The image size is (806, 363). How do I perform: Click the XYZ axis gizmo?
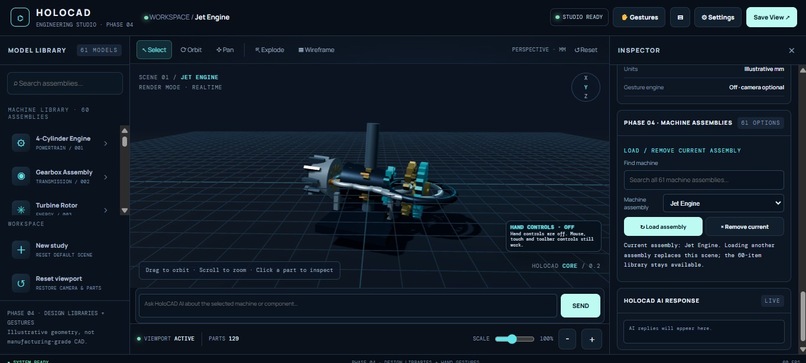pyautogui.click(x=585, y=87)
